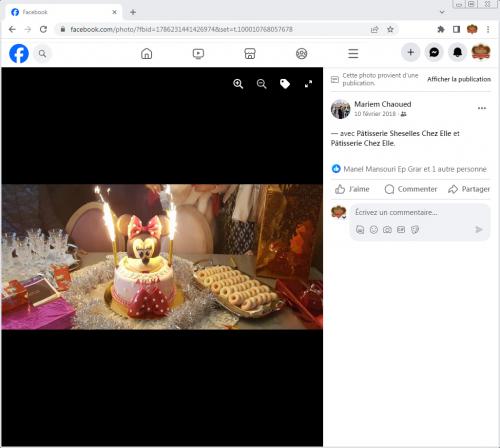500x448 pixels.
Task: Click the Partager button
Action: pyautogui.click(x=469, y=189)
